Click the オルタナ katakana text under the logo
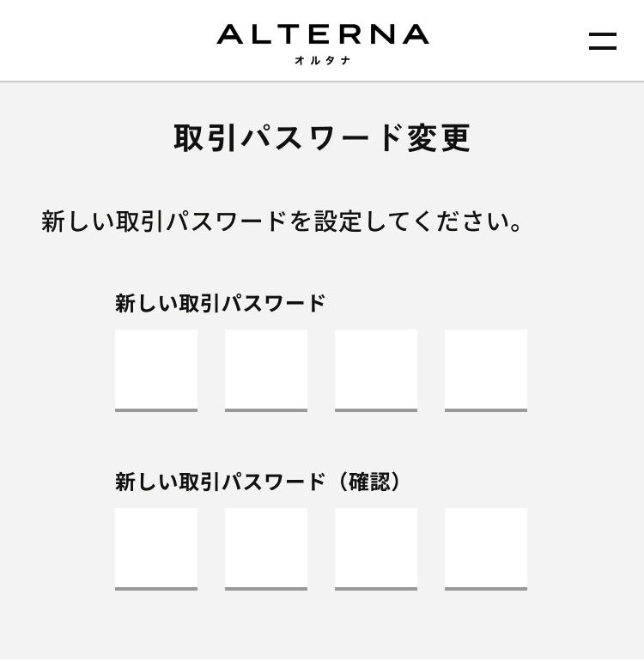 pyautogui.click(x=322, y=60)
